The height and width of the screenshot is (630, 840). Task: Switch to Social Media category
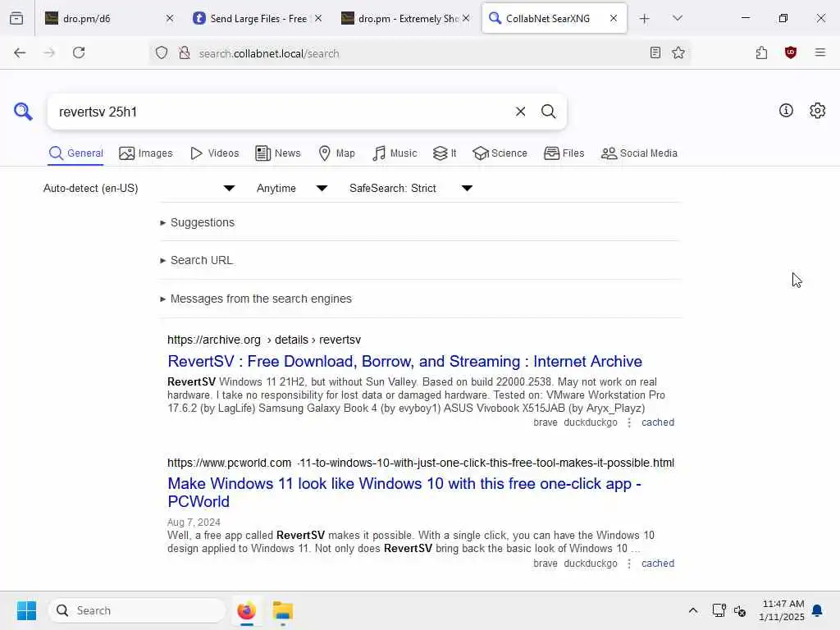[639, 153]
